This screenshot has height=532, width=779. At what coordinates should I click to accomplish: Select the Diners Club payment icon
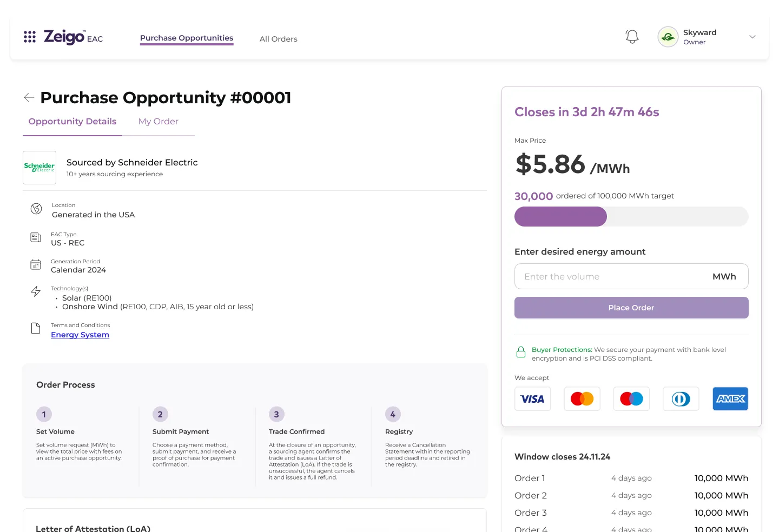tap(681, 399)
